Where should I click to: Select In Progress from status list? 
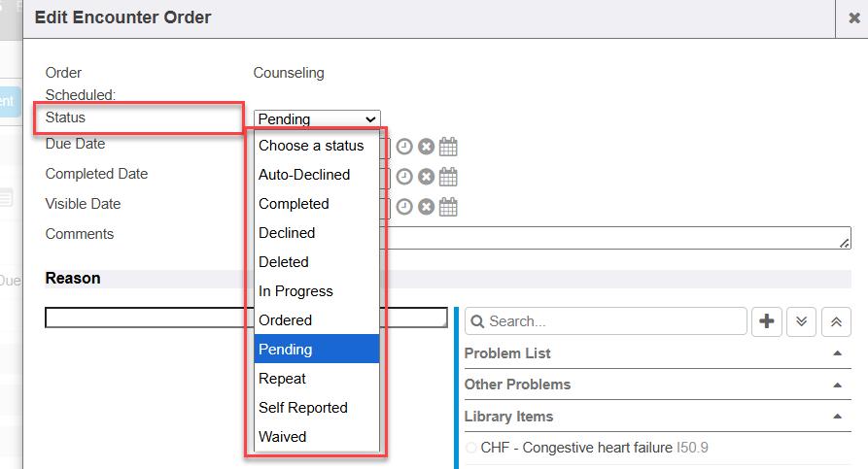[295, 291]
